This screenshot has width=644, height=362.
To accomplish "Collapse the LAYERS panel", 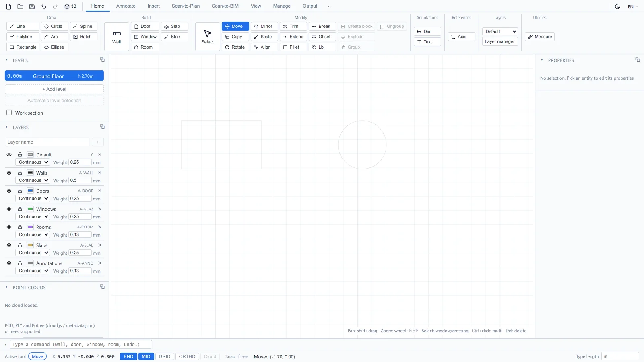I will click(6, 127).
